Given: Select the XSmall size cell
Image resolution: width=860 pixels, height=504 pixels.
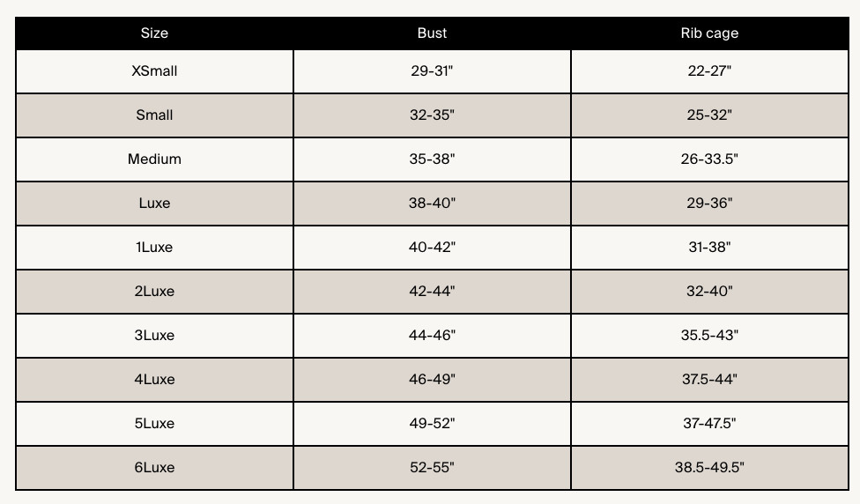Looking at the screenshot, I should (x=154, y=71).
